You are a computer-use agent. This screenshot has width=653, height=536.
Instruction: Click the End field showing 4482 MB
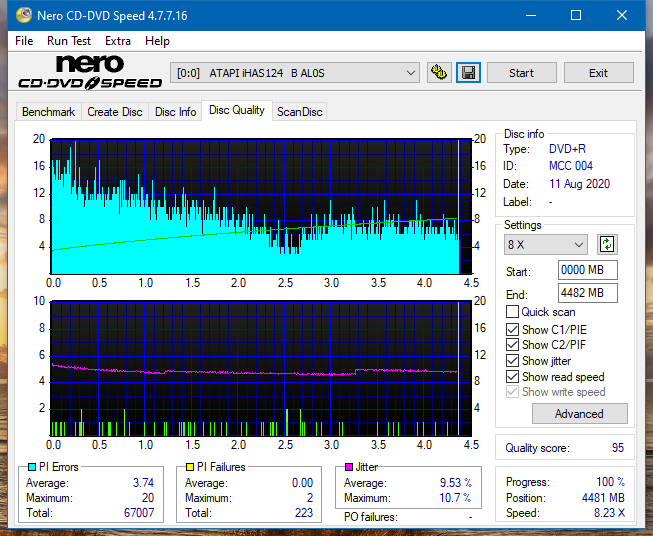(x=587, y=293)
